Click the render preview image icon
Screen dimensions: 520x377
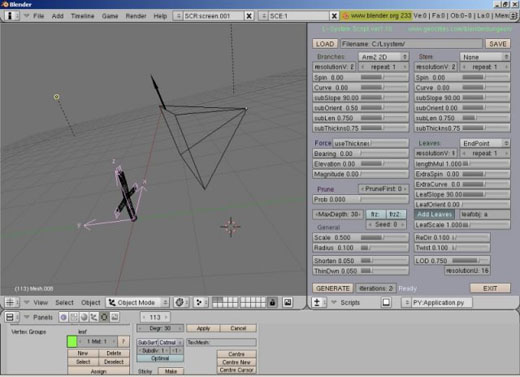click(x=287, y=302)
